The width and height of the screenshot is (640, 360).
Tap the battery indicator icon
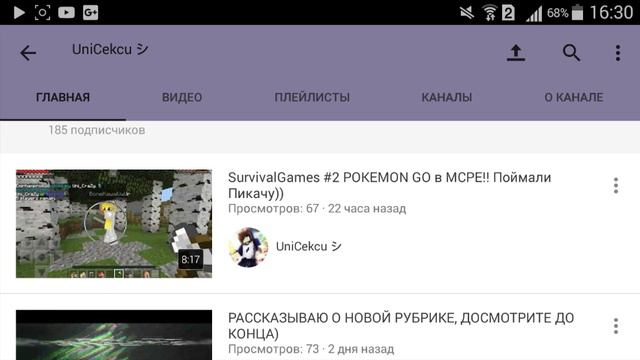[577, 12]
